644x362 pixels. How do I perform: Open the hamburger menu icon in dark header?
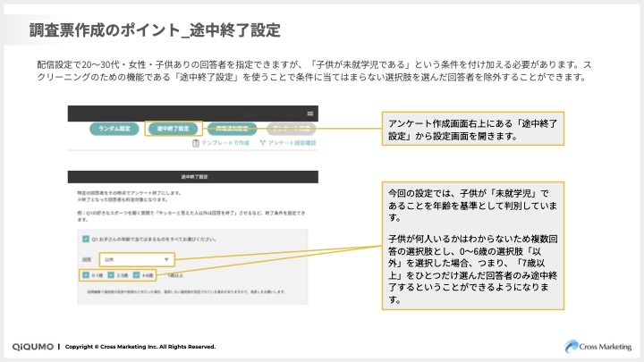310,114
